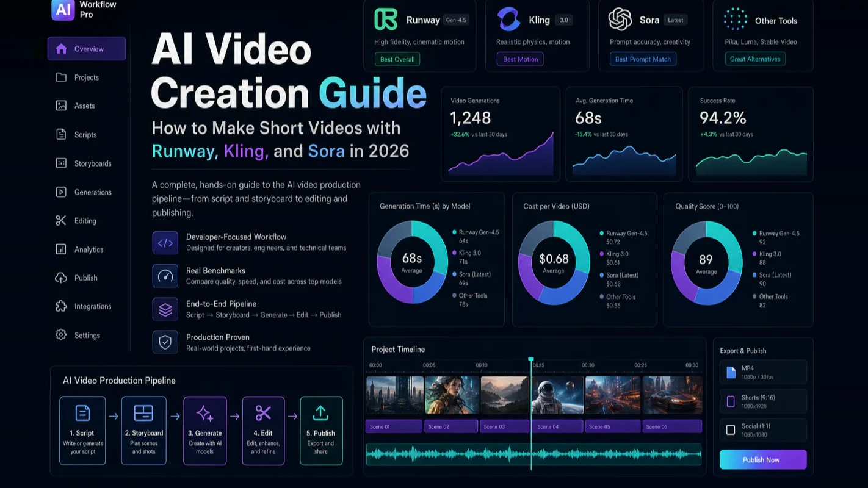Open the Video Generations 1,248 card
This screenshot has height=488, width=868.
pyautogui.click(x=501, y=134)
